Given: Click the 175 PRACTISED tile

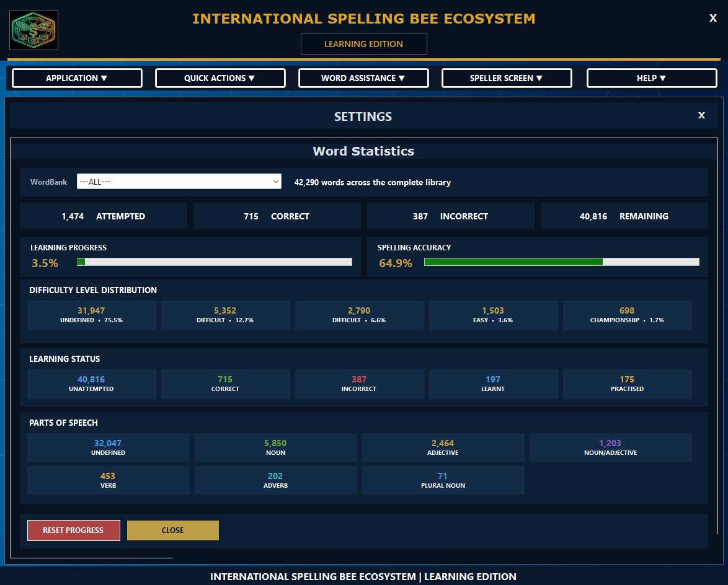Looking at the screenshot, I should pyautogui.click(x=628, y=384).
